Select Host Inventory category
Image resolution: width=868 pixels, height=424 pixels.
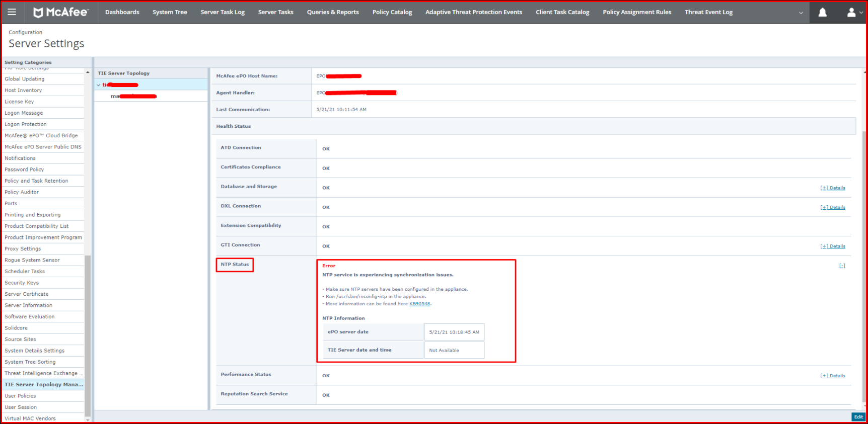pos(43,91)
